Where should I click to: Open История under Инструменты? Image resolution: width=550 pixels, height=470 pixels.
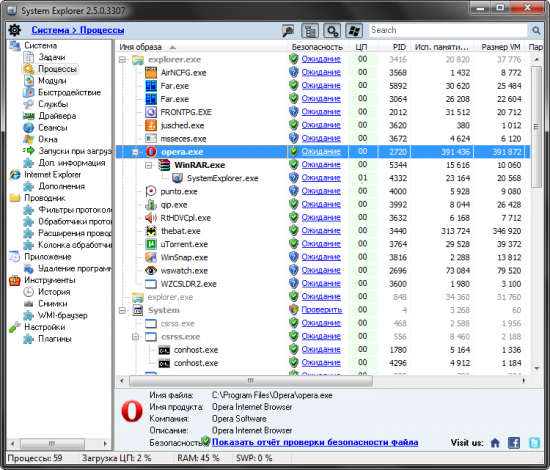coord(54,292)
